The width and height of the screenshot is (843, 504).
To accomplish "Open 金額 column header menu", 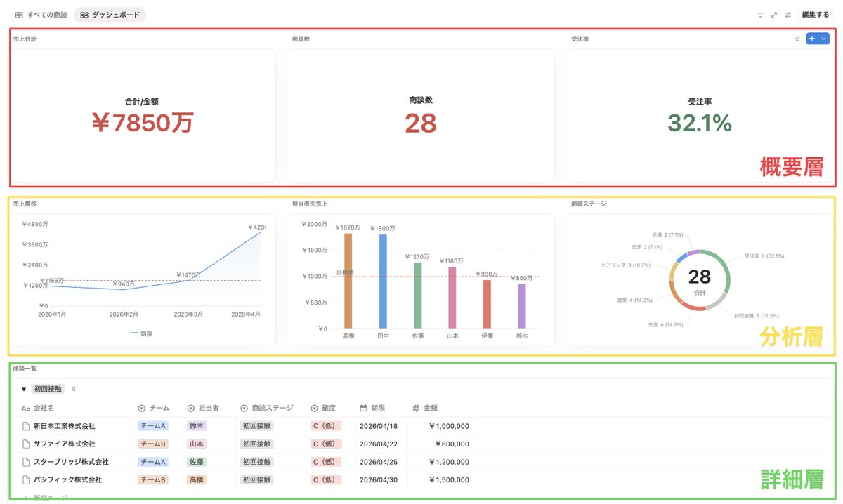I will (426, 408).
